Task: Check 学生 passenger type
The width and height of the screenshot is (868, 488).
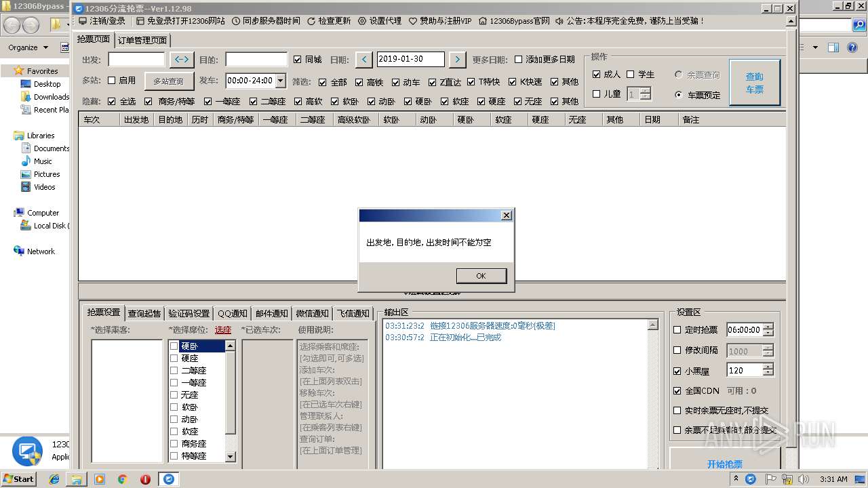Action: [x=631, y=75]
